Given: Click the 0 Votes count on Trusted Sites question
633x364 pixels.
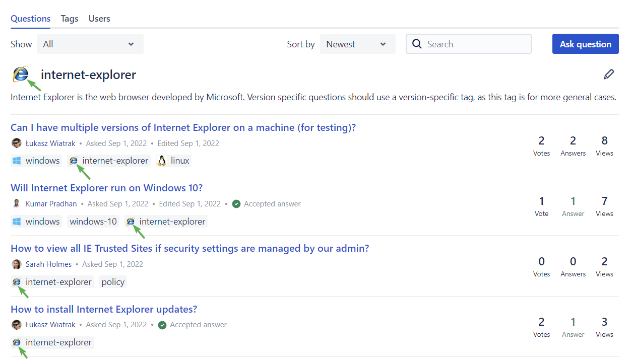Looking at the screenshot, I should click(542, 266).
